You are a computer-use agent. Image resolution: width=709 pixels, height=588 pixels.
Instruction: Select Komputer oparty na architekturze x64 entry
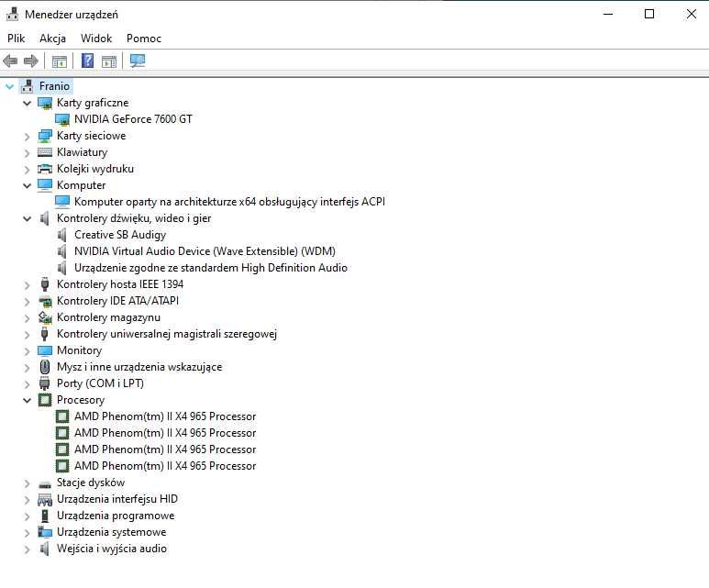pyautogui.click(x=229, y=202)
